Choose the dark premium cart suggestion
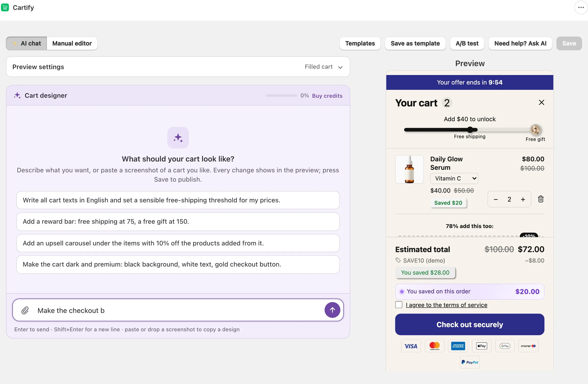The height and width of the screenshot is (384, 588). 178,265
